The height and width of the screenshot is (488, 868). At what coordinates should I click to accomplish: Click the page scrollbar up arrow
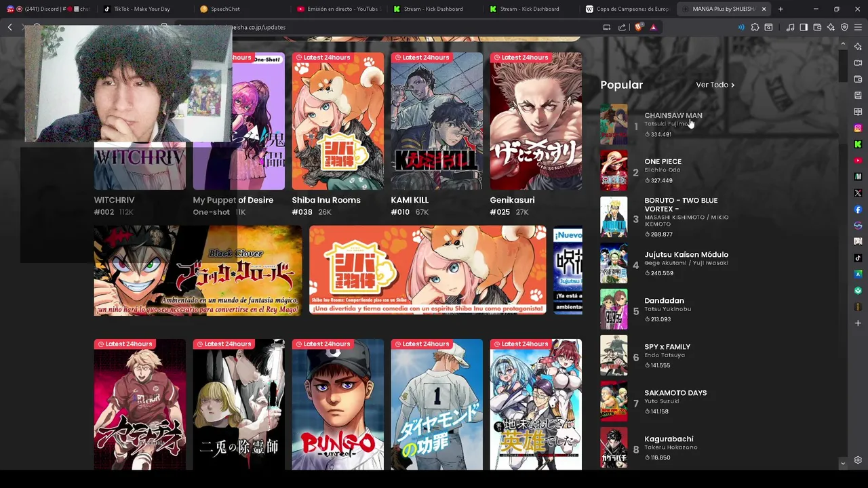point(843,44)
